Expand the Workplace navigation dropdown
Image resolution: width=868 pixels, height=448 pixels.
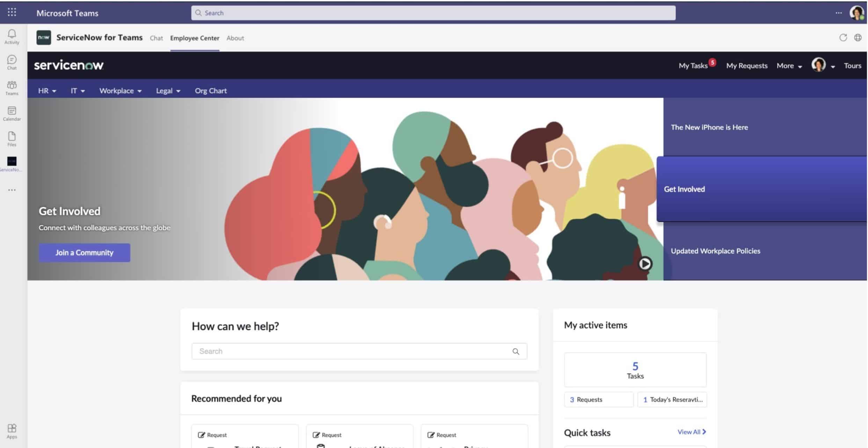tap(119, 91)
